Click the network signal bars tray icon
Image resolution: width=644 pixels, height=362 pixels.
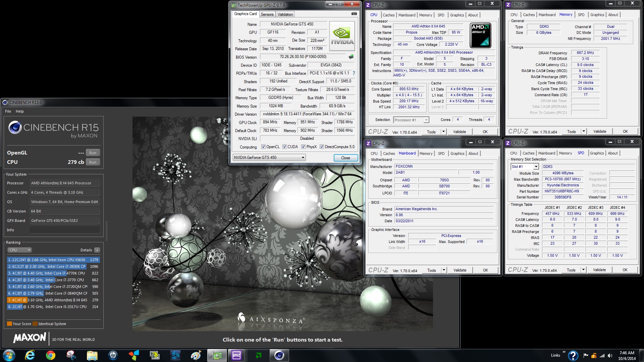602,355
